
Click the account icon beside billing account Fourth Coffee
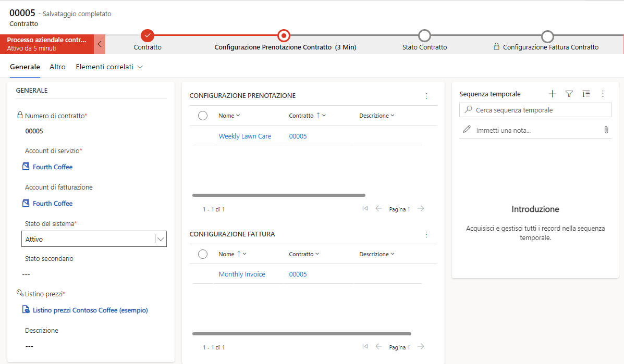26,203
